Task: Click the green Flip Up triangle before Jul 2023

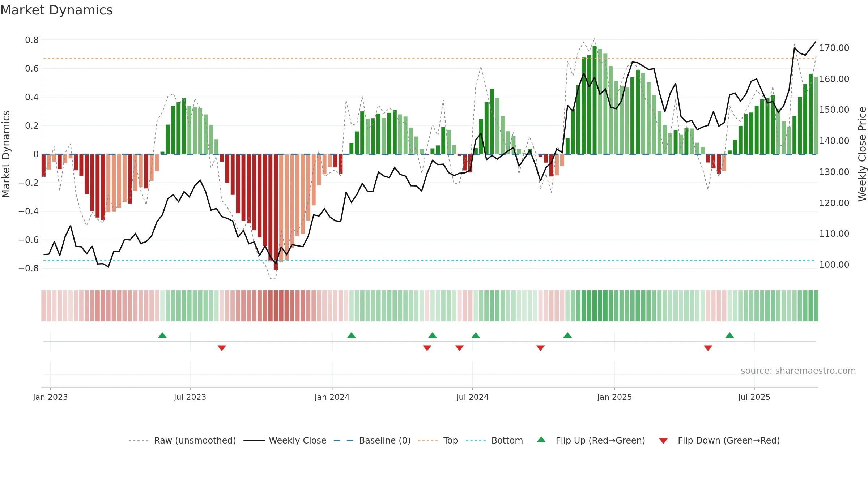Action: 162,335
